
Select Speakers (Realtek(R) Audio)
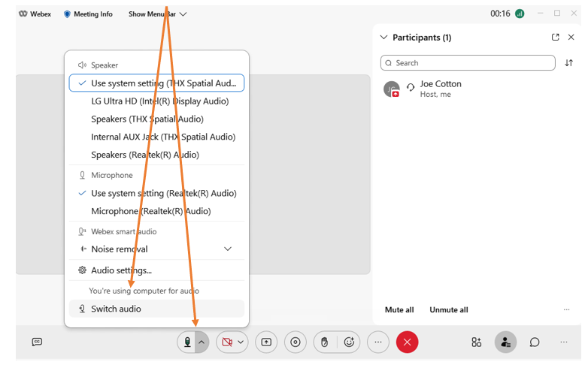coord(156,155)
